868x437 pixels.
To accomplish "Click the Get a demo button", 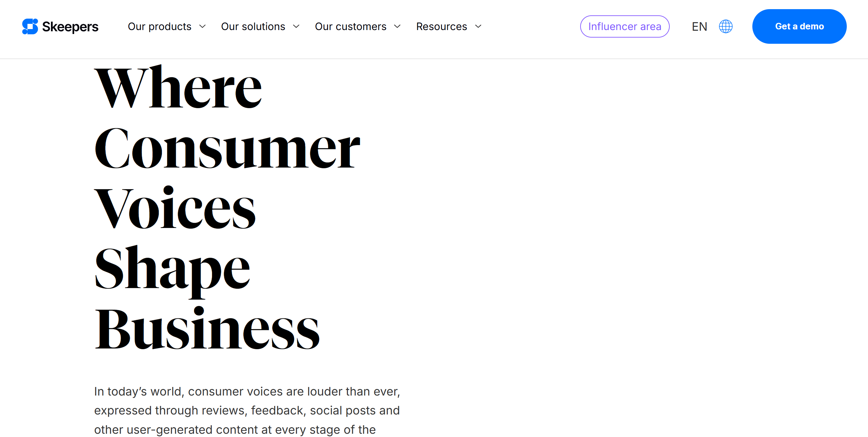I will click(x=799, y=26).
